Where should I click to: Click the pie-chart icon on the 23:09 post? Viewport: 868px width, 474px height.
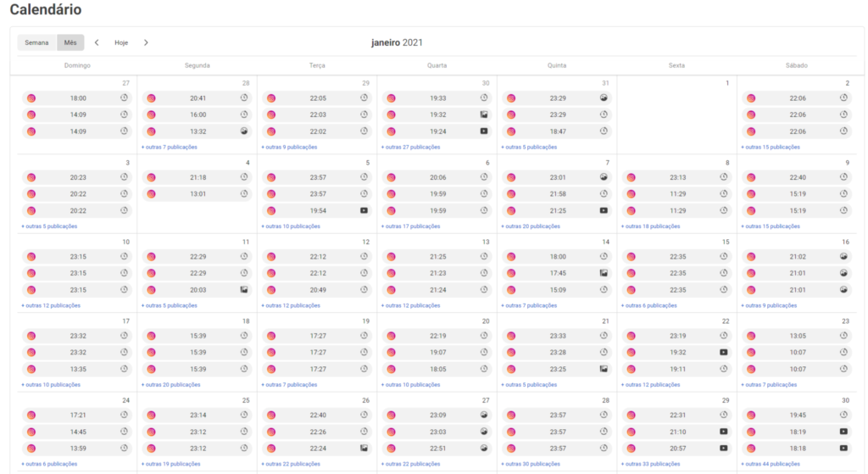[484, 415]
